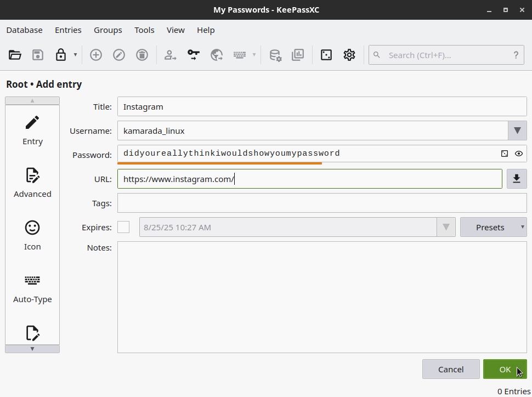The height and width of the screenshot is (397, 532).
Task: Click the Save database toolbar icon
Action: [38, 55]
